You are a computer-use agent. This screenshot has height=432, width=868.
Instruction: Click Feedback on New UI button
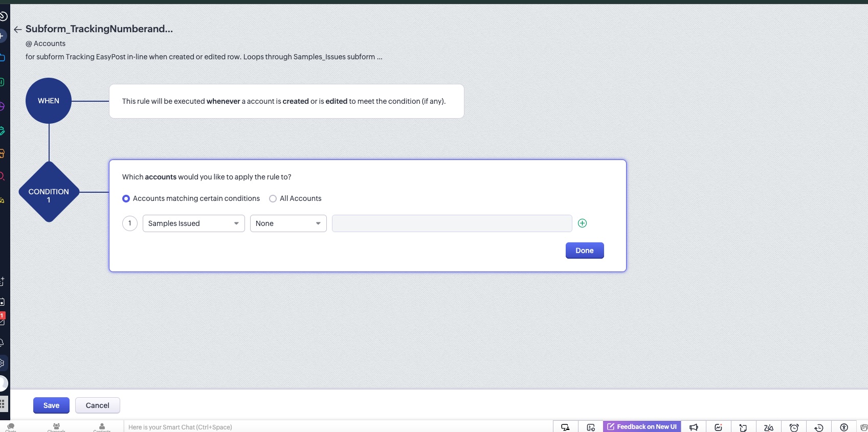642,427
